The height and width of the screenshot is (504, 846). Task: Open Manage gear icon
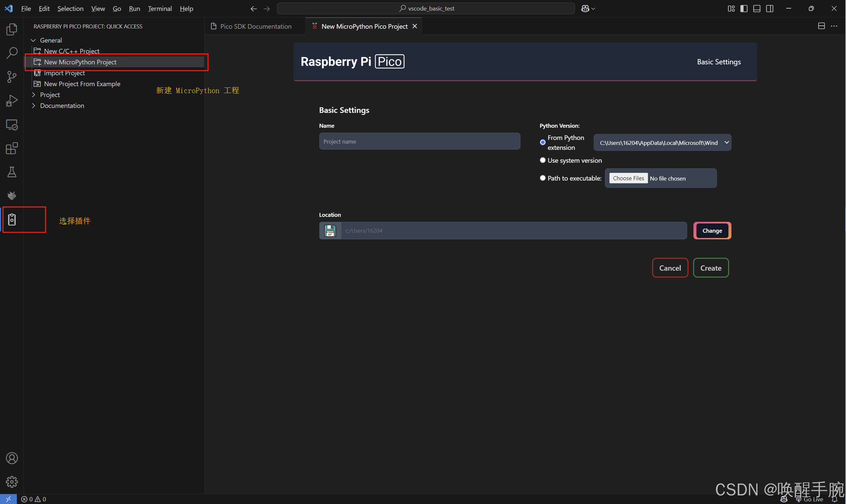(x=12, y=482)
